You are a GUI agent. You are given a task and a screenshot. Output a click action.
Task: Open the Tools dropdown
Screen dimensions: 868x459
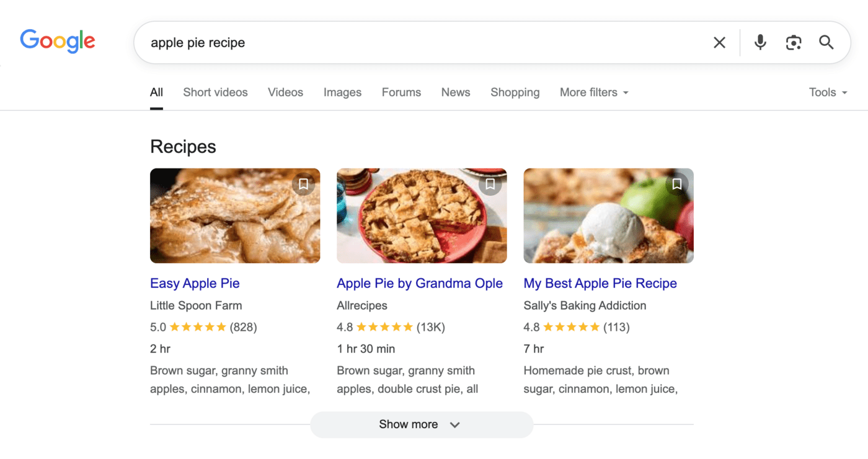pyautogui.click(x=827, y=92)
